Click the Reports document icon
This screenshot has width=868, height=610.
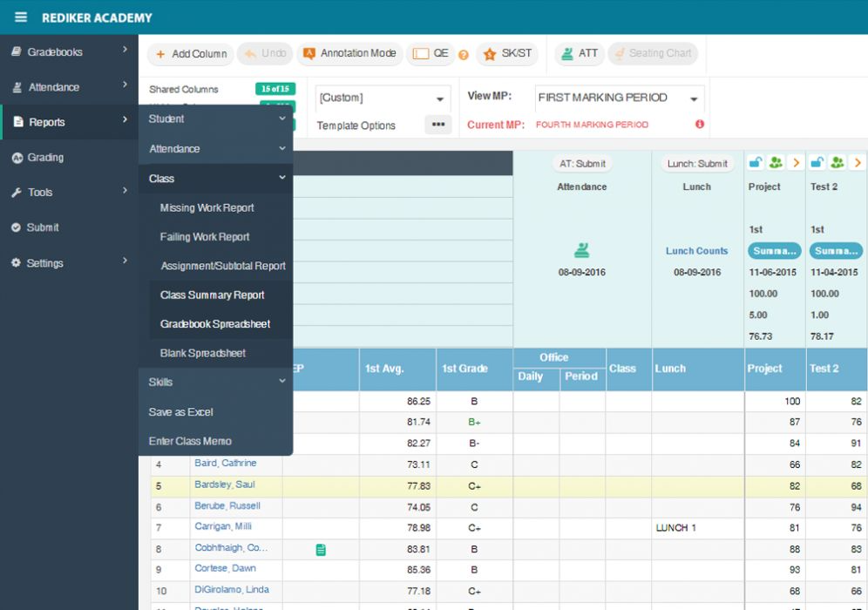(x=18, y=122)
